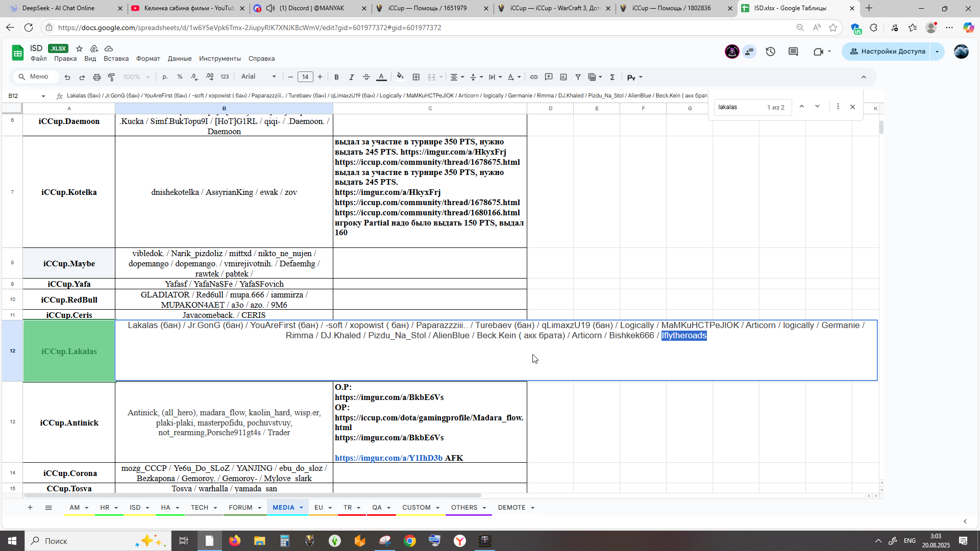Image resolution: width=980 pixels, height=551 pixels.
Task: Click the Insert link icon
Action: point(534,77)
